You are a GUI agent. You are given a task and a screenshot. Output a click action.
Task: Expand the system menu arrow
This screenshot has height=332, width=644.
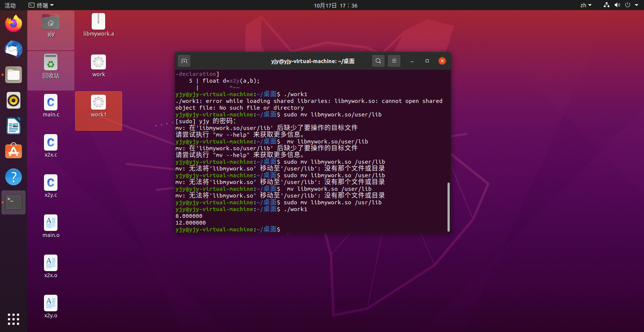pyautogui.click(x=636, y=5)
